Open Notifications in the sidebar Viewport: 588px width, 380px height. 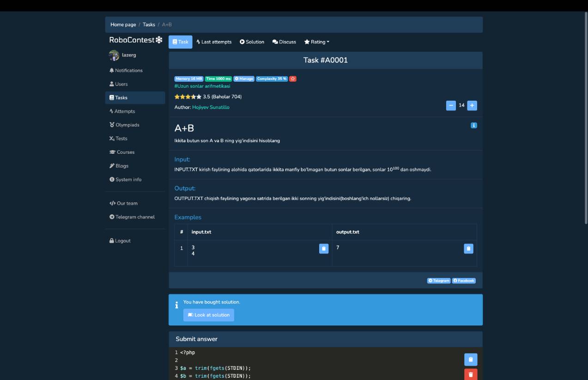126,71
